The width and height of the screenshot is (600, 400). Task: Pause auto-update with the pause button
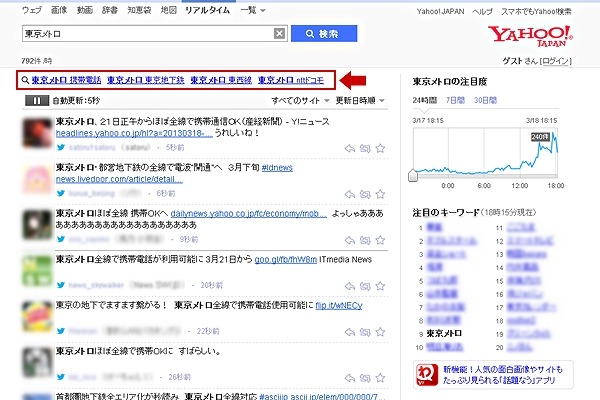point(35,101)
